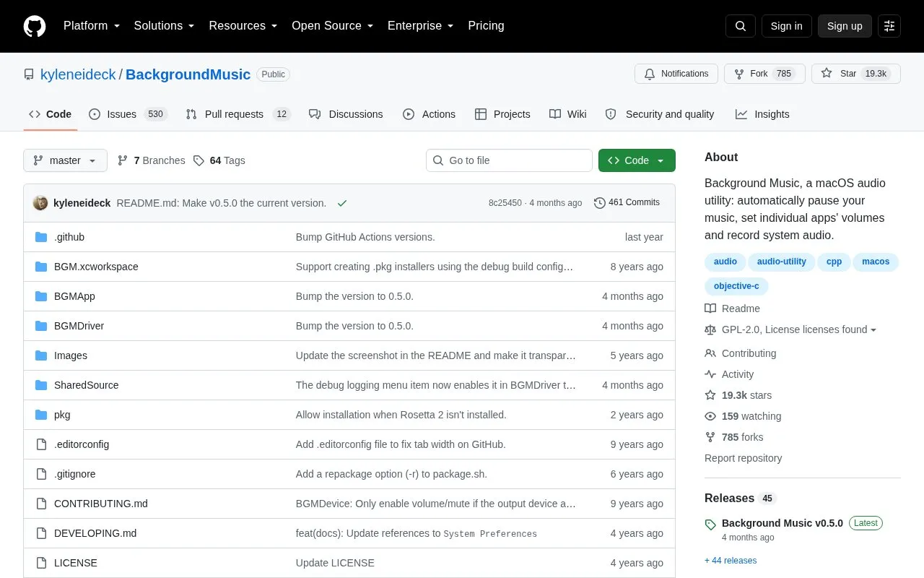924x578 pixels.
Task: Open the Insights tab
Action: pyautogui.click(x=762, y=114)
